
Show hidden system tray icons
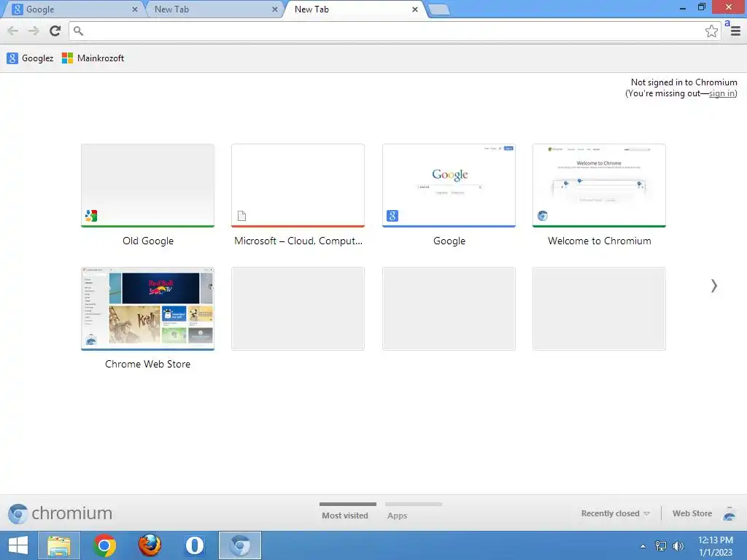click(x=643, y=546)
